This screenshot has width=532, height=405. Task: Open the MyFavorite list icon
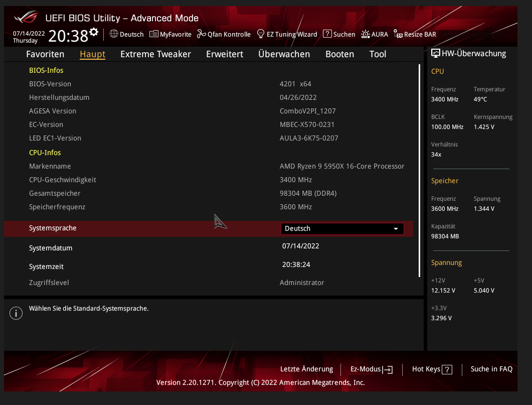click(x=154, y=34)
